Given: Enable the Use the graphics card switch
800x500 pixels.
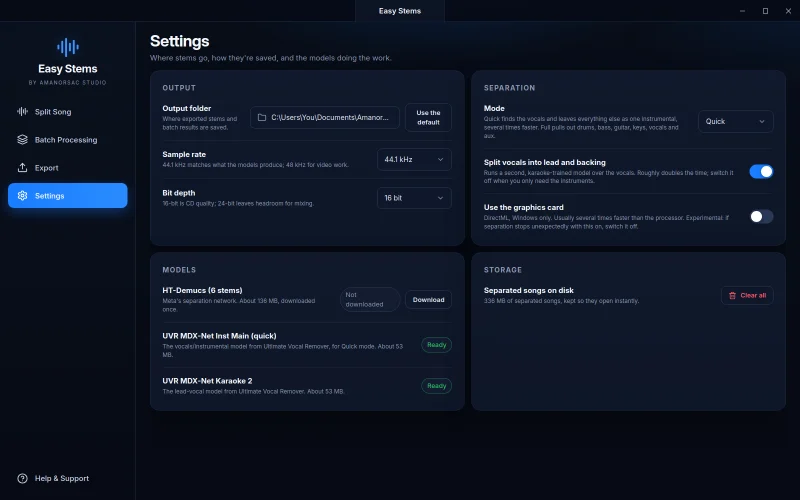Looking at the screenshot, I should pyautogui.click(x=761, y=216).
